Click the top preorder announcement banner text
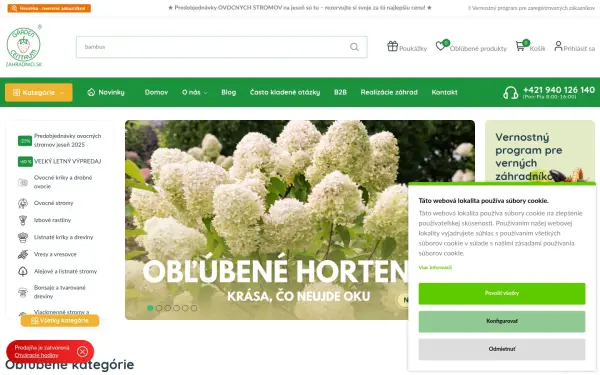The height and width of the screenshot is (375, 600). pyautogui.click(x=300, y=8)
